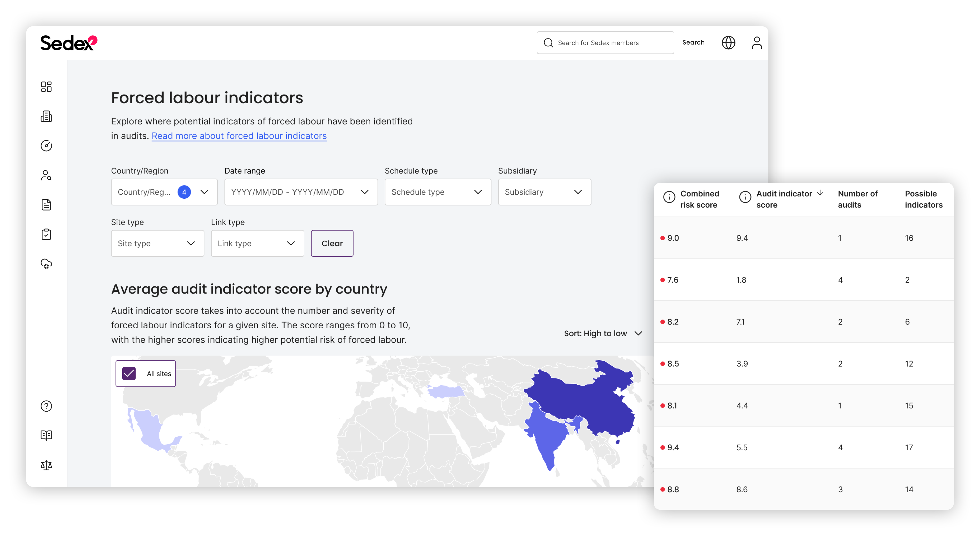Select the company building icon in sidebar
Screen dimensions: 980x536
(46, 116)
